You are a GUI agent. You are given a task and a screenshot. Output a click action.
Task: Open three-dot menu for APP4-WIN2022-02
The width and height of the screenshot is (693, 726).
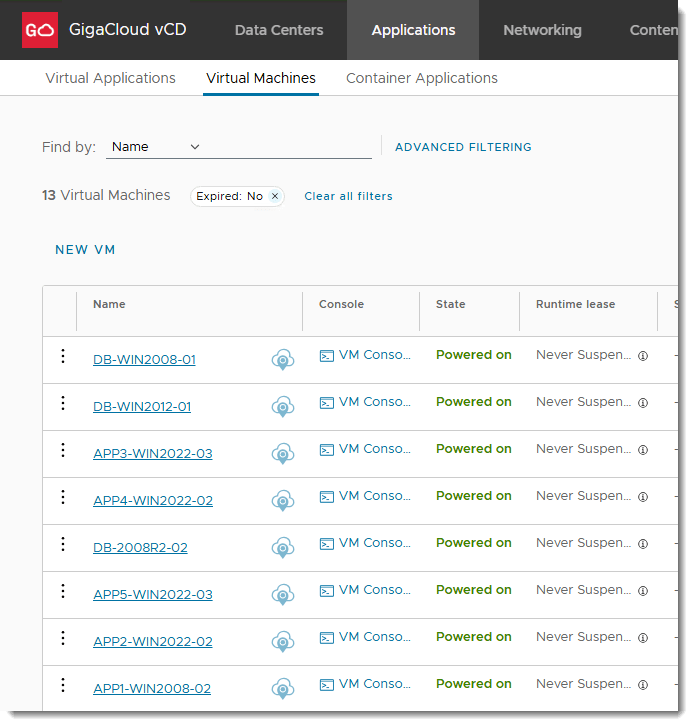pyautogui.click(x=63, y=497)
